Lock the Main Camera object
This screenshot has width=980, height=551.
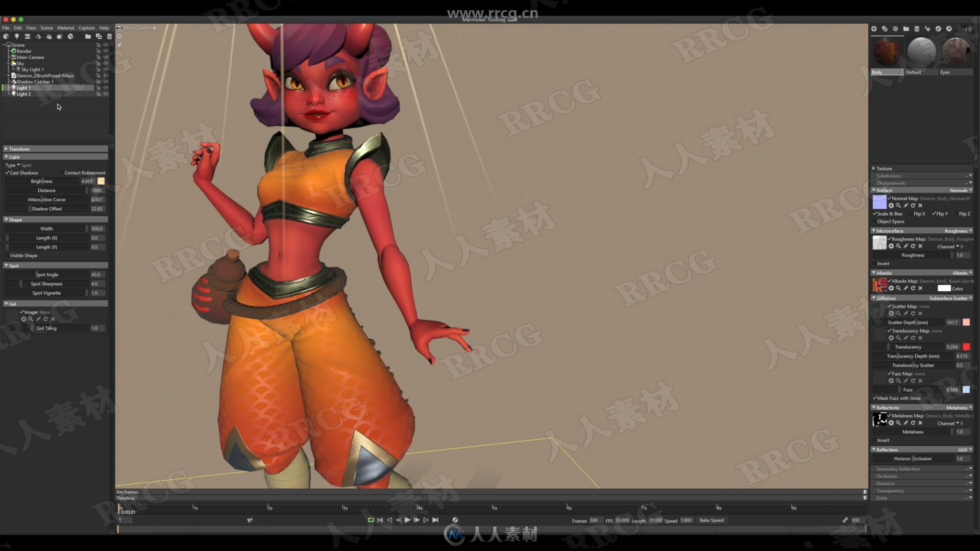(99, 57)
